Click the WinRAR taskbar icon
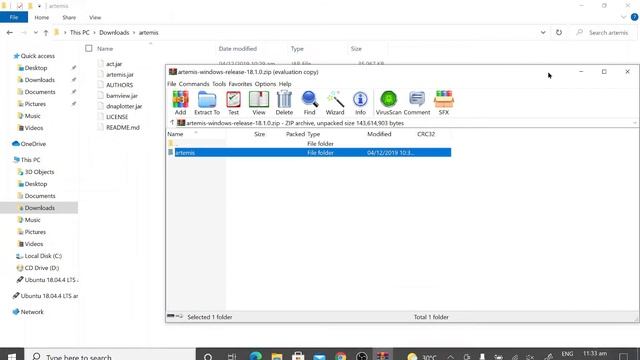Viewport: 640px width, 360px height. click(x=382, y=356)
